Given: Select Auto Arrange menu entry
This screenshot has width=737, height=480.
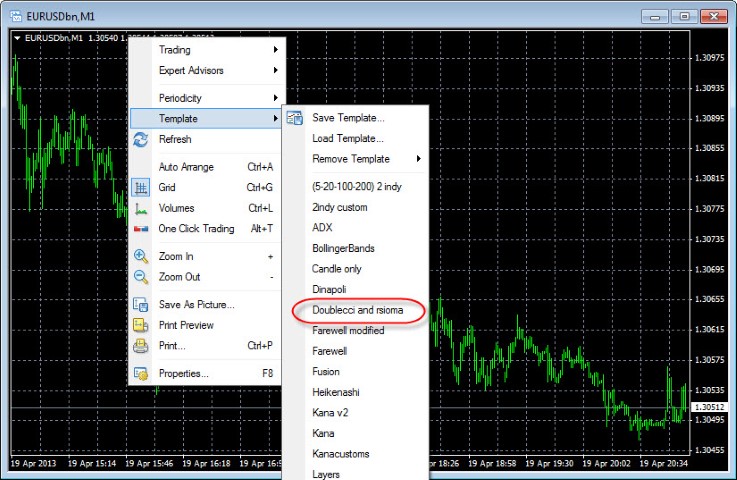Looking at the screenshot, I should pyautogui.click(x=205, y=167).
